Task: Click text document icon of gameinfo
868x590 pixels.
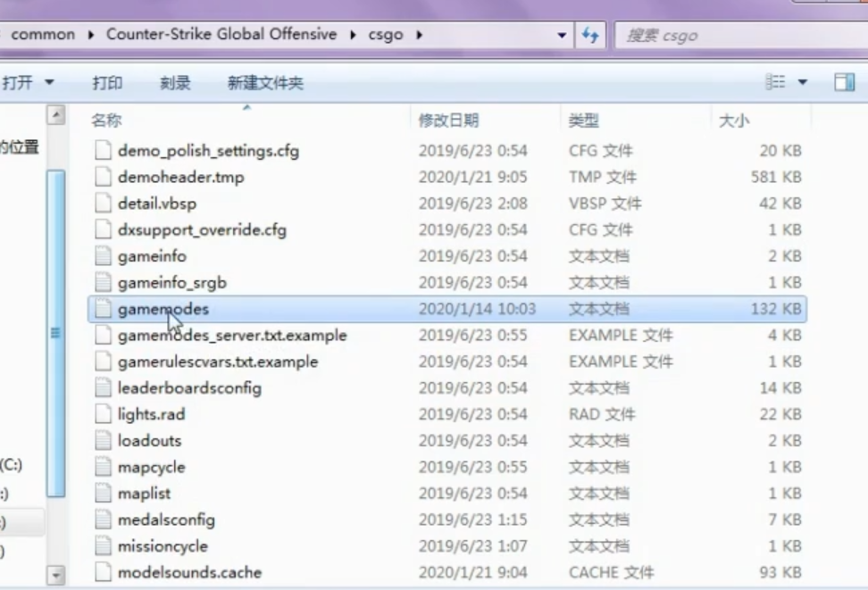Action: click(x=103, y=256)
